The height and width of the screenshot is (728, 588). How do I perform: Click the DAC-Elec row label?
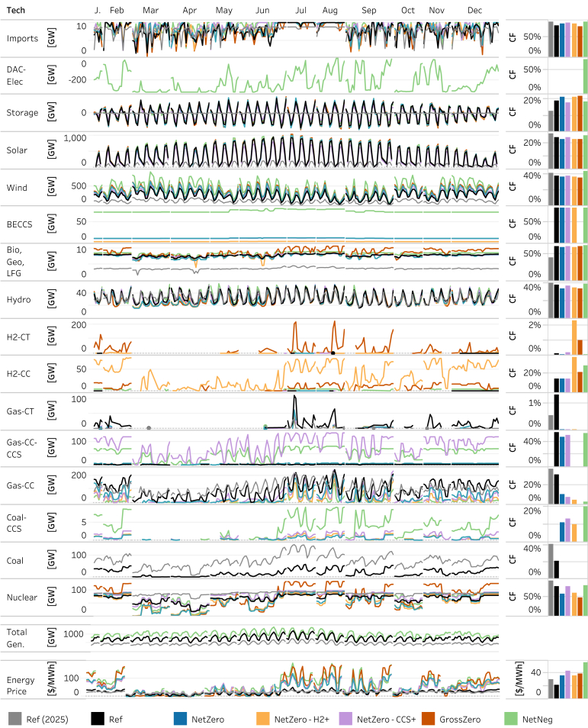click(x=16, y=76)
